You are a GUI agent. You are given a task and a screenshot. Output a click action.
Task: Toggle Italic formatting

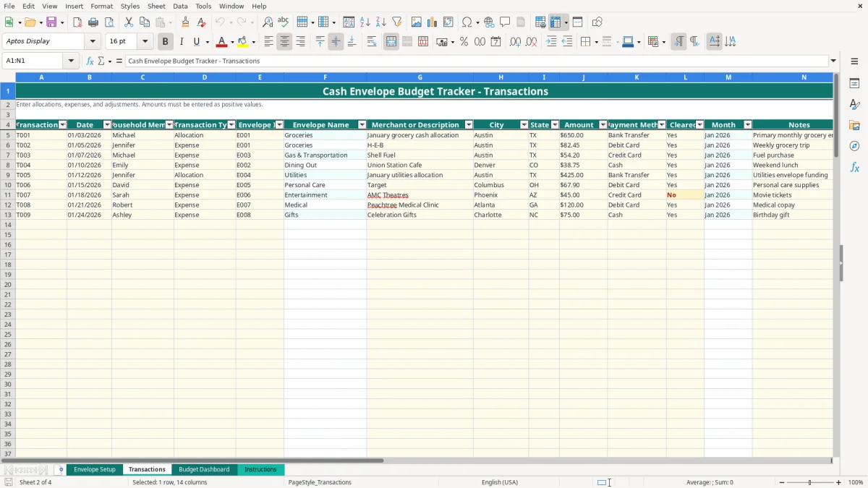click(182, 42)
